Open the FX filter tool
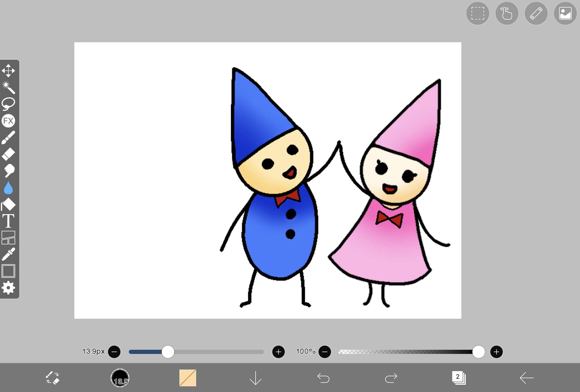 (x=8, y=121)
